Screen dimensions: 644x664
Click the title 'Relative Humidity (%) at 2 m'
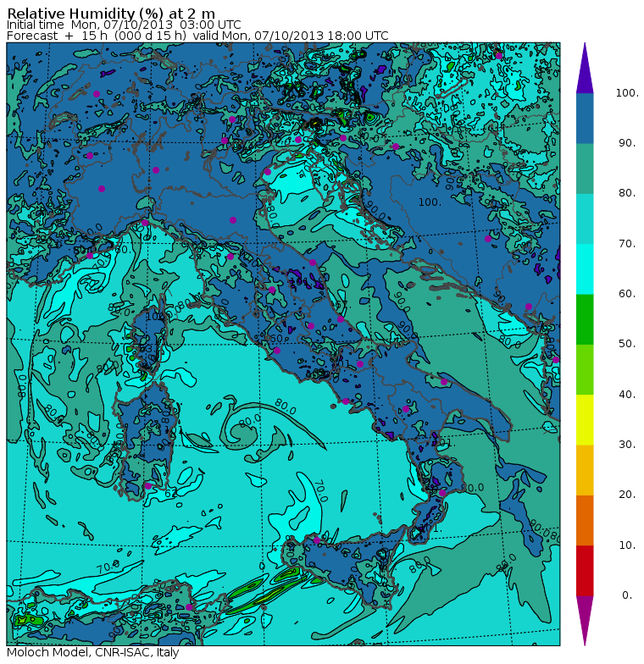[111, 14]
